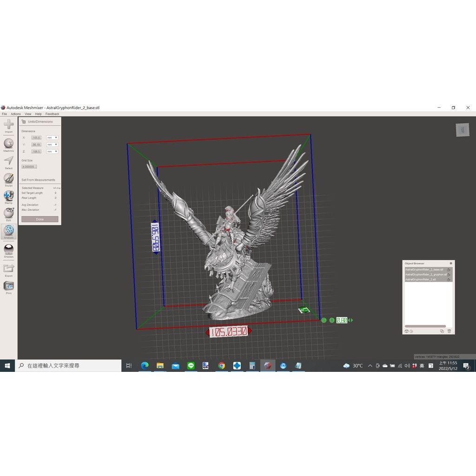Toggle visibility of AstralGryphonRider_2_gryphon.stl
Screen dimensions: 476x476
(449, 275)
